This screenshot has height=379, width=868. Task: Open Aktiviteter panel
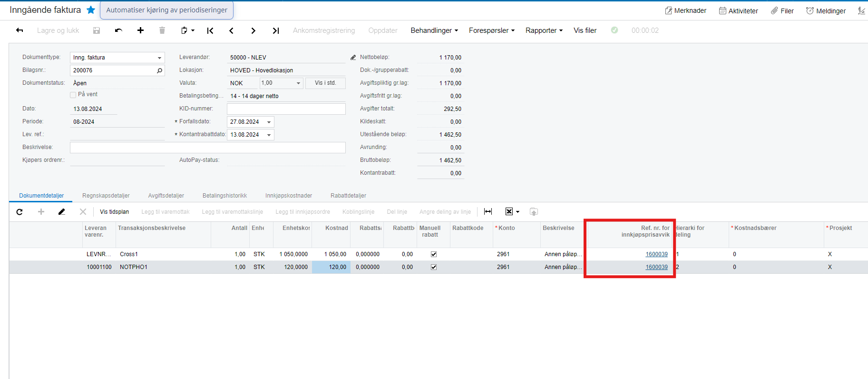click(x=738, y=10)
